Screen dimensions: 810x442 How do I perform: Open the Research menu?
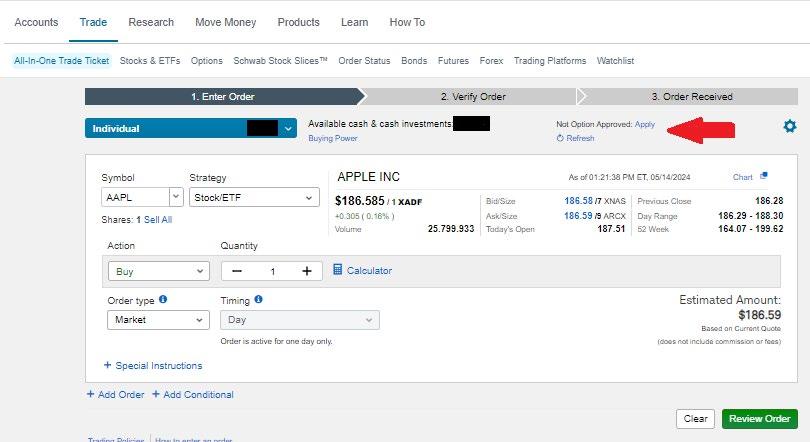click(x=151, y=22)
